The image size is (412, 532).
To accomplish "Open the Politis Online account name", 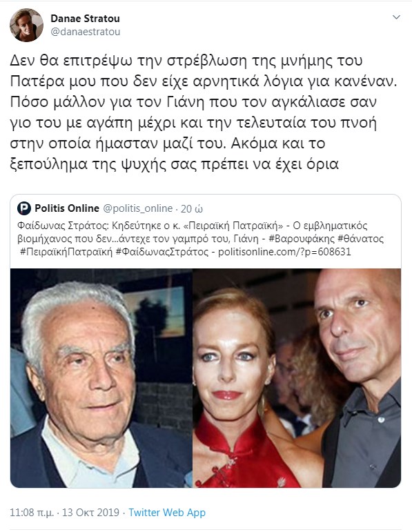I will point(67,208).
